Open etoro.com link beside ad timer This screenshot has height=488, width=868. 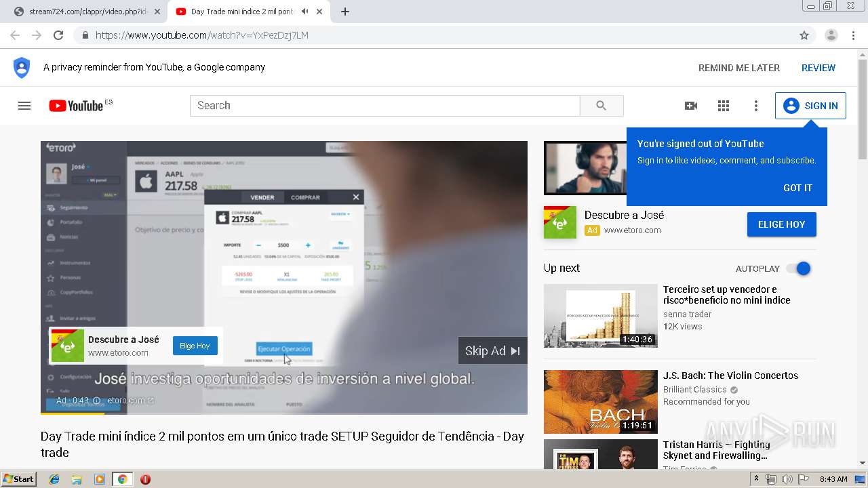click(130, 401)
